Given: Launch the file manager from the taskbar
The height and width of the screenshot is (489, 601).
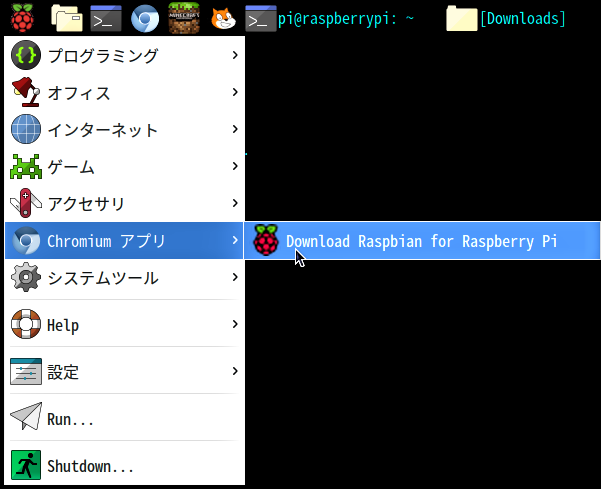Looking at the screenshot, I should pyautogui.click(x=67, y=18).
